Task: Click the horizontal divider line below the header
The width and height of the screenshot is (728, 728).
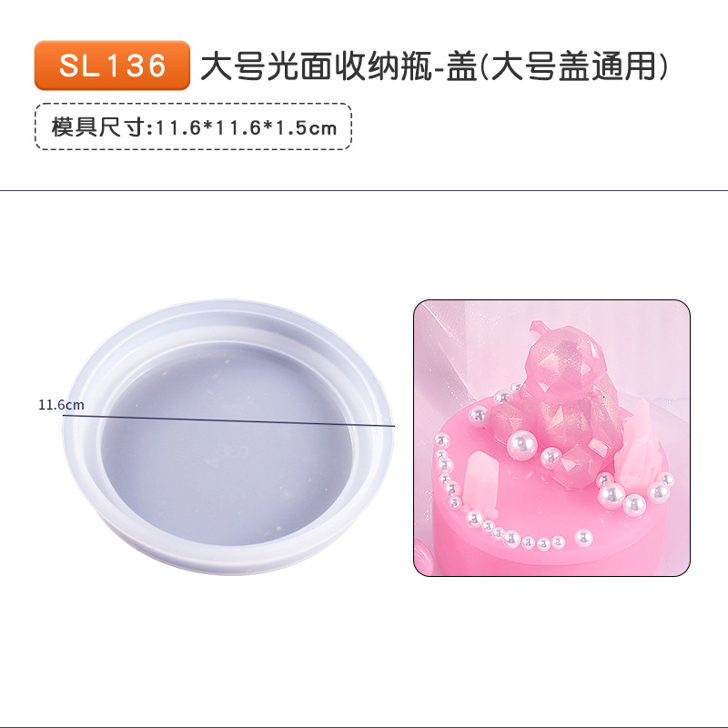Action: (x=364, y=190)
